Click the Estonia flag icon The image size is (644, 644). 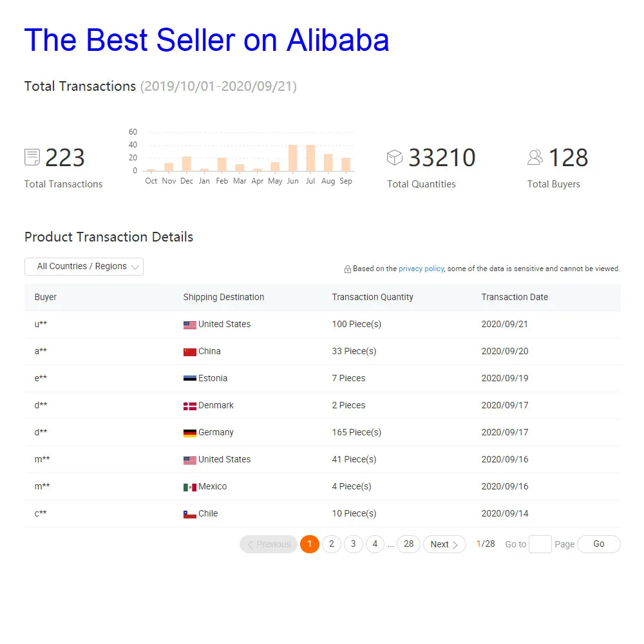[x=189, y=379]
